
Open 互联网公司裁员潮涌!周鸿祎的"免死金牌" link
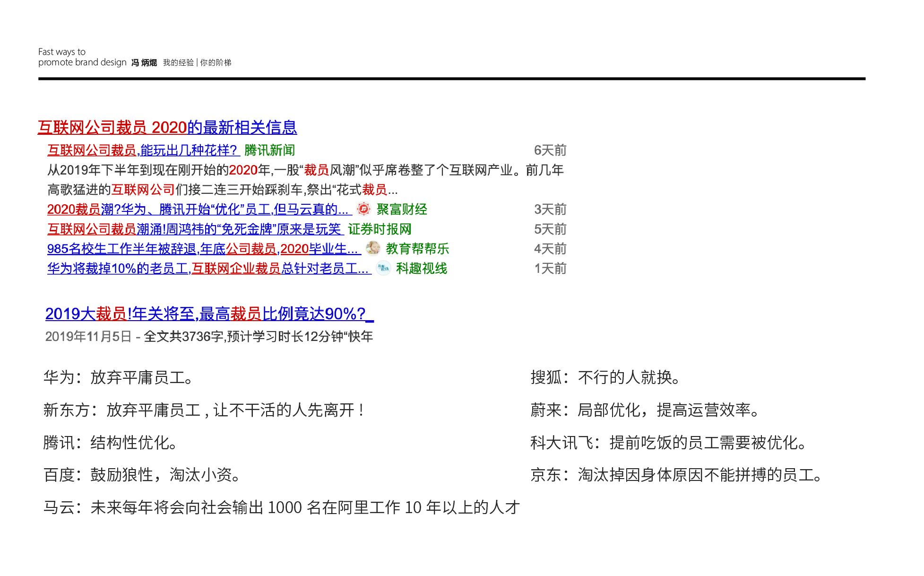(195, 229)
